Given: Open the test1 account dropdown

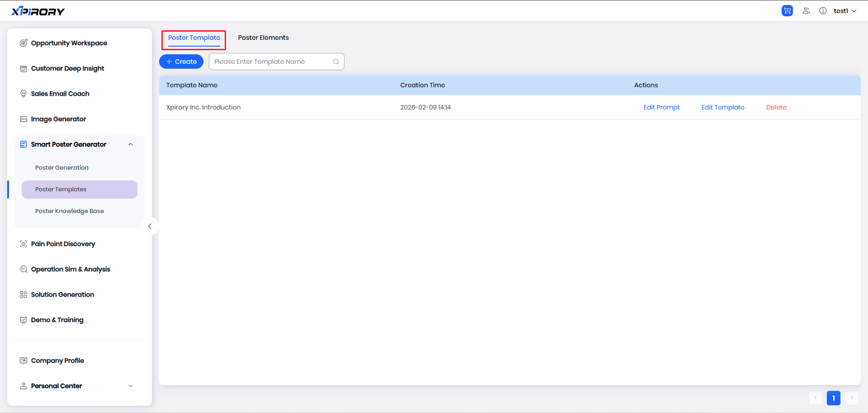Looking at the screenshot, I should pos(844,11).
